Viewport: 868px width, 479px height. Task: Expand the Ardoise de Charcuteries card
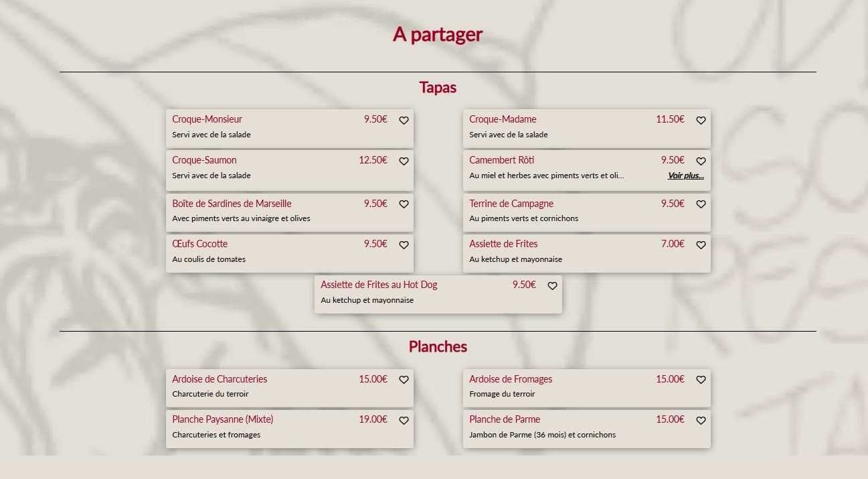220,379
